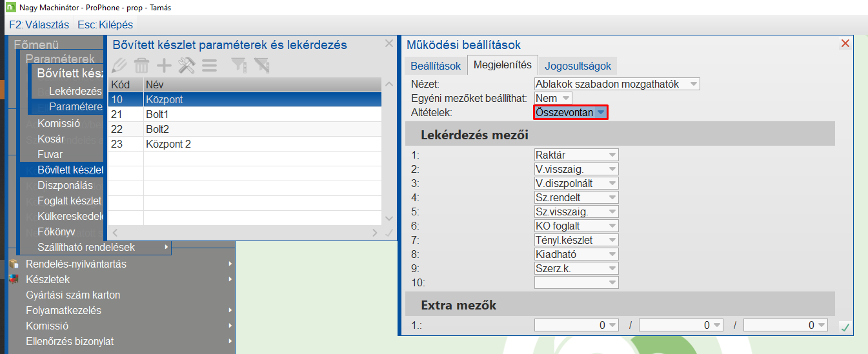Open field 1 Raktár dropdown
This screenshot has width=868, height=354.
(x=576, y=155)
